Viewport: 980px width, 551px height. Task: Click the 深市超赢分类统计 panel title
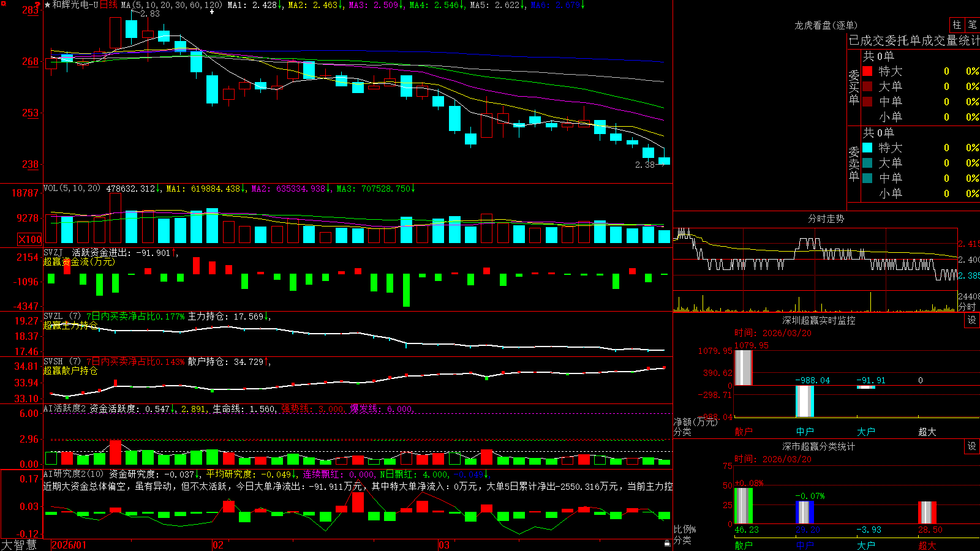point(819,446)
